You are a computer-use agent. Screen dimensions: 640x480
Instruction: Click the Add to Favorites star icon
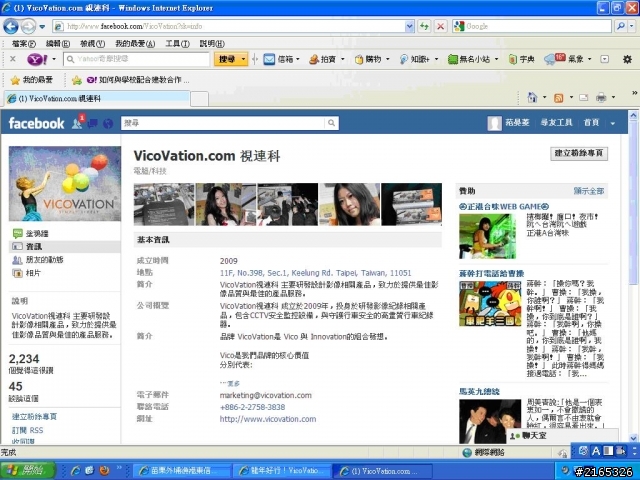pos(77,80)
